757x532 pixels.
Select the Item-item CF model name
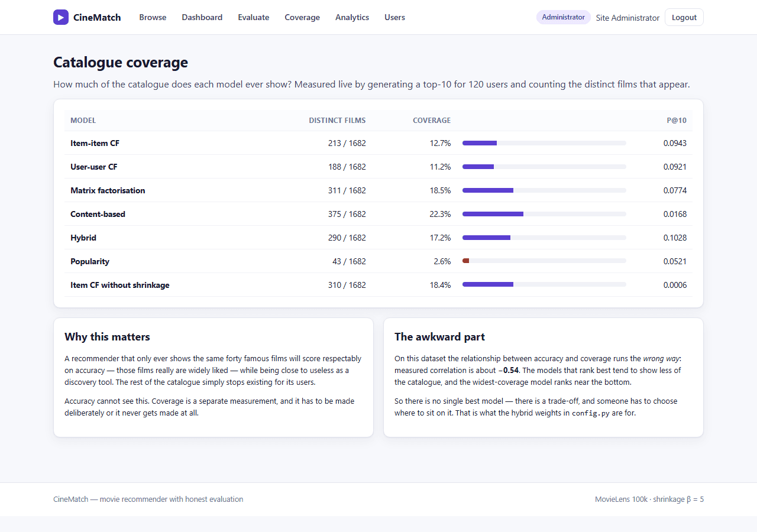(x=95, y=143)
